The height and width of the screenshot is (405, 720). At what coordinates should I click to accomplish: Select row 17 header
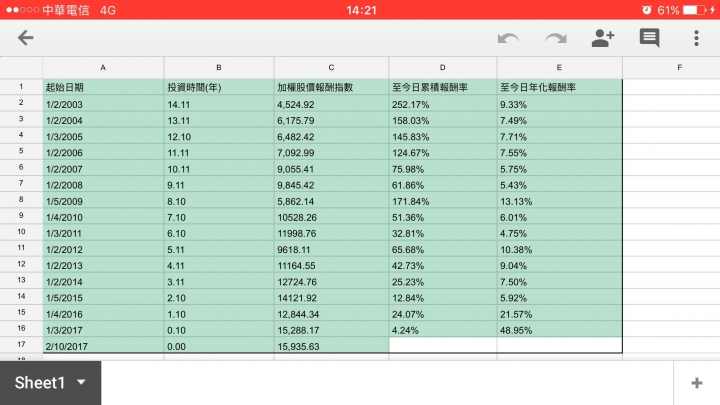pyautogui.click(x=21, y=345)
